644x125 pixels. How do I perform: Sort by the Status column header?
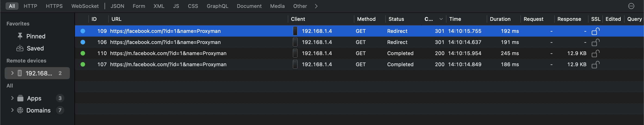pos(396,19)
